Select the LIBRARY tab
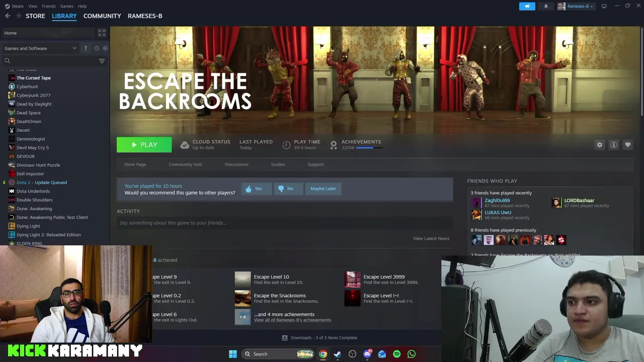The width and height of the screenshot is (644, 362). pyautogui.click(x=64, y=16)
